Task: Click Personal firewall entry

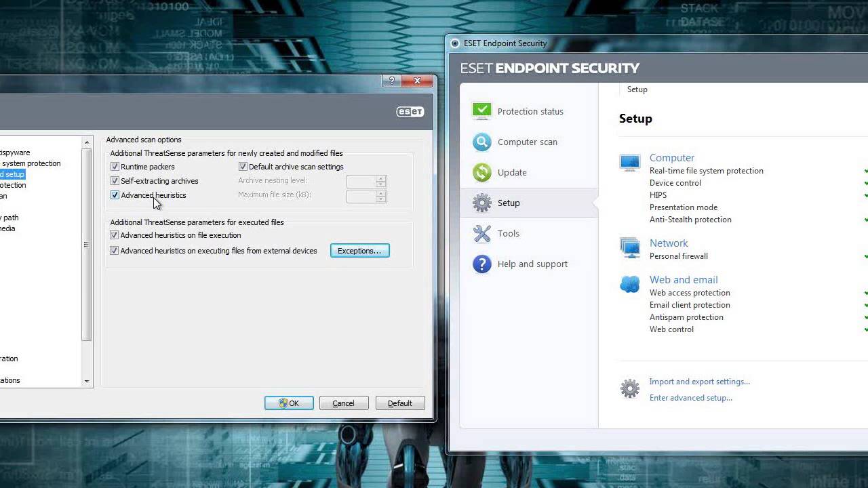Action: pos(679,256)
